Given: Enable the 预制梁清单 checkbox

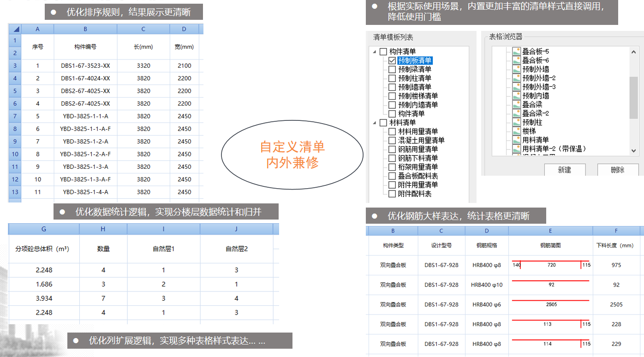Looking at the screenshot, I should click(392, 69).
